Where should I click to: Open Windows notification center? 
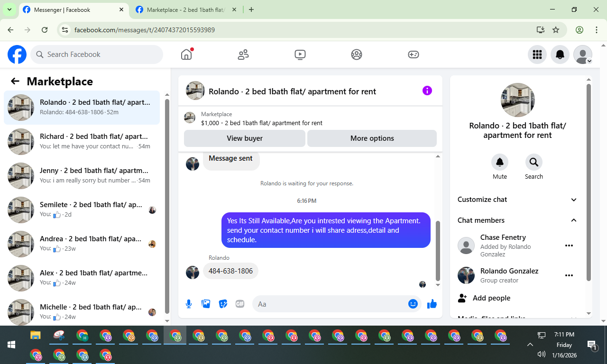592,345
